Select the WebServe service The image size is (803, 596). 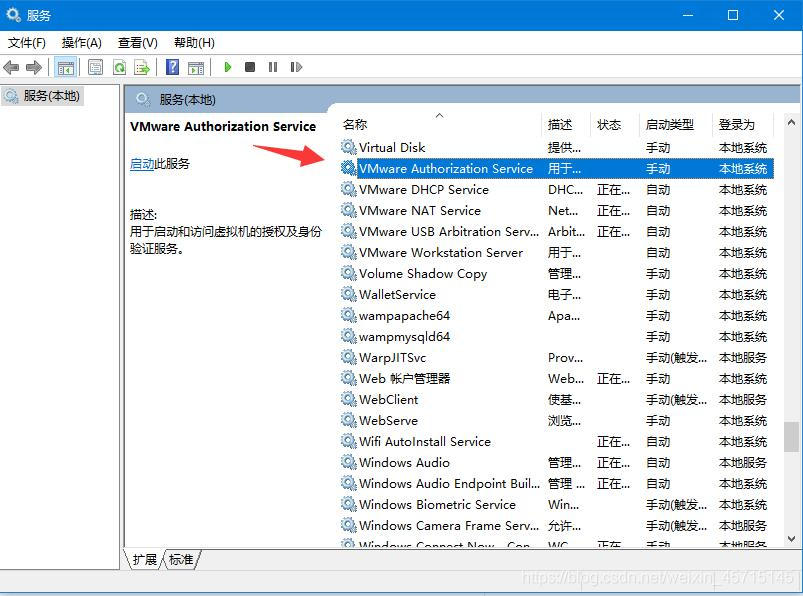coord(557,420)
